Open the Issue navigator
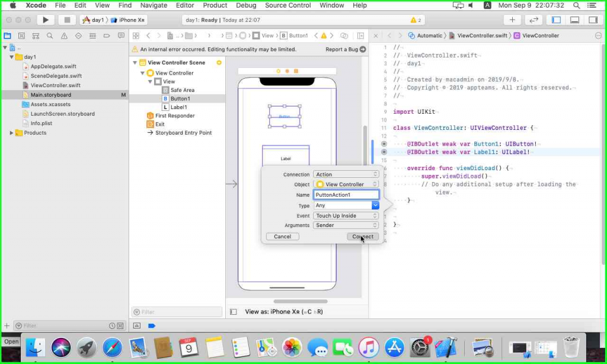Image resolution: width=607 pixels, height=364 pixels. click(x=64, y=36)
